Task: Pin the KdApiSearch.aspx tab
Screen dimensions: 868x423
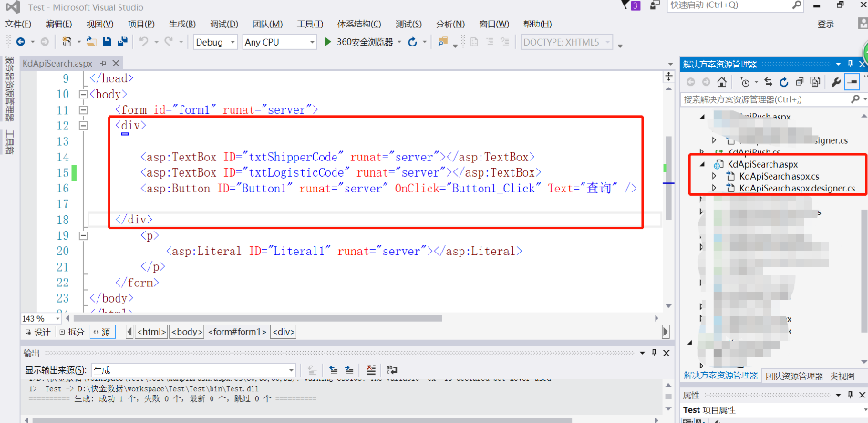Action: pos(103,63)
